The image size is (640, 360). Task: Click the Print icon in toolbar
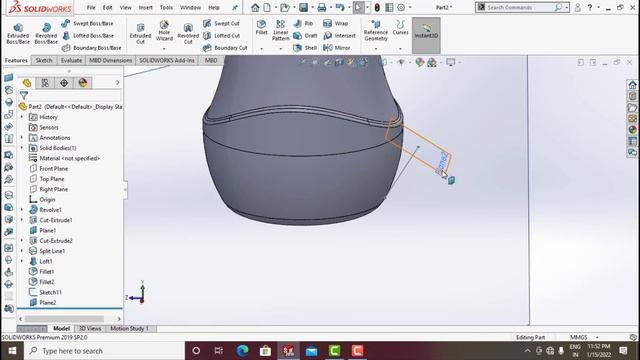322,7
